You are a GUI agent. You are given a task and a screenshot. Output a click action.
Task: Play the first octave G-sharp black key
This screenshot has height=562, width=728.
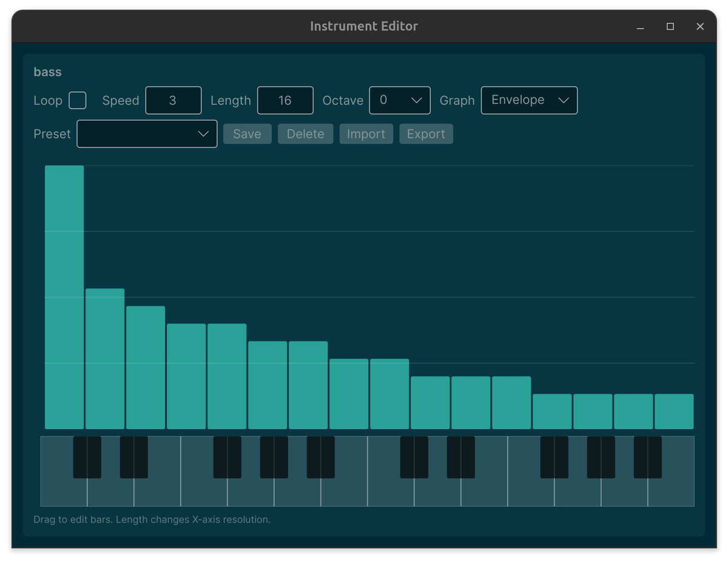coord(274,457)
